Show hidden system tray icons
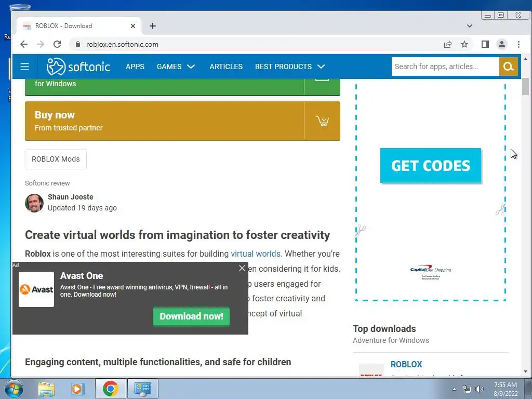This screenshot has height=399, width=532. 454,389
